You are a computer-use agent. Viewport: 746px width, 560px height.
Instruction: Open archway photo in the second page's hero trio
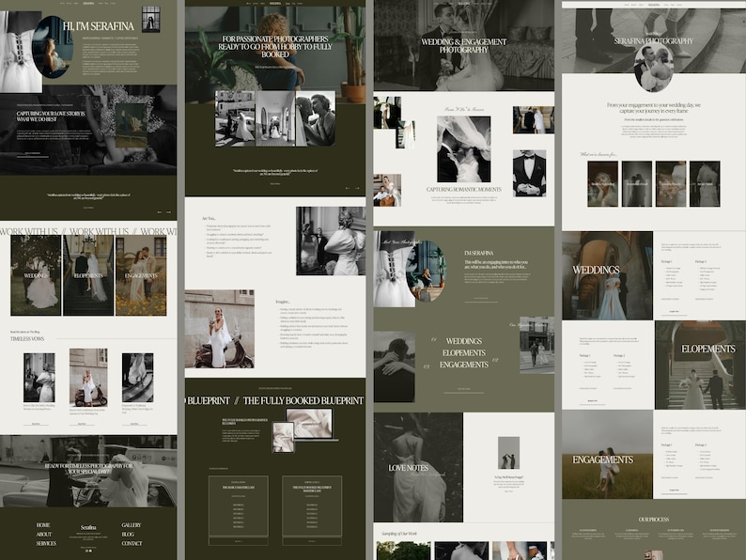(x=275, y=118)
